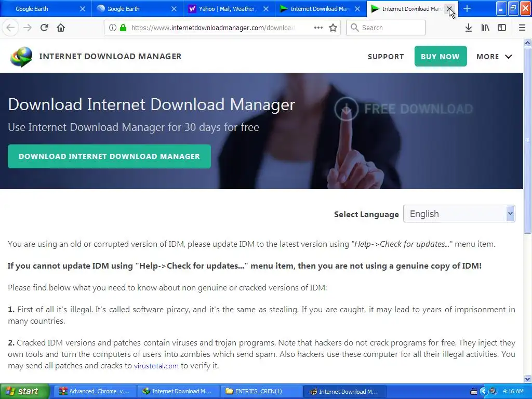Image resolution: width=532 pixels, height=399 pixels.
Task: Click the INTERNET DOWNLOAD MANAGER site title
Action: click(110, 56)
